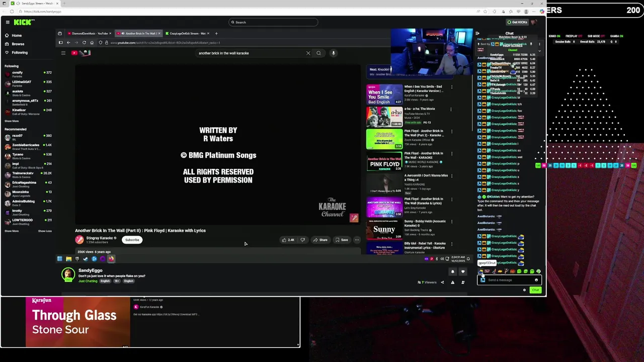This screenshot has width=644, height=362.
Task: Go back in the inner browser
Action: click(x=68, y=43)
